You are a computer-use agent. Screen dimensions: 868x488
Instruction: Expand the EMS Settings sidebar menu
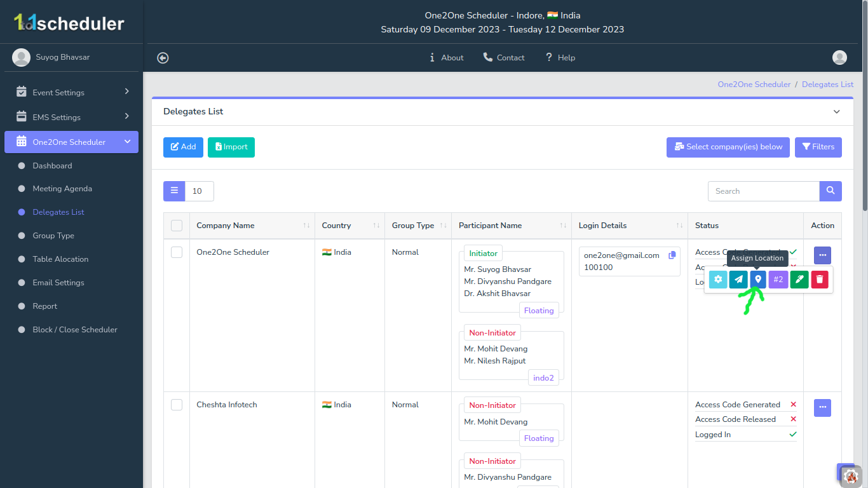pos(71,117)
